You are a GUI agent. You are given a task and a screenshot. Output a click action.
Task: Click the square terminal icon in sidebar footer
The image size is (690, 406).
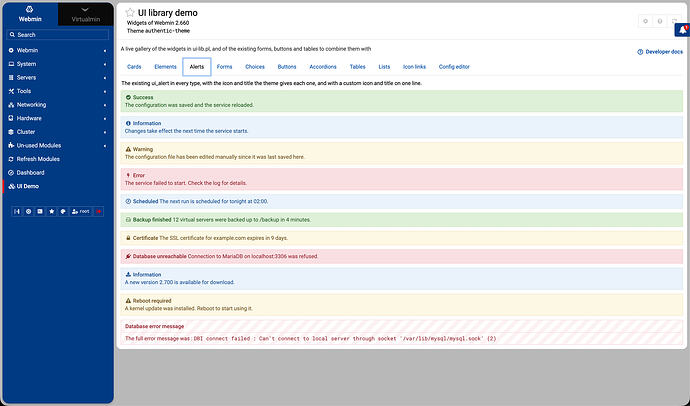[x=40, y=212]
